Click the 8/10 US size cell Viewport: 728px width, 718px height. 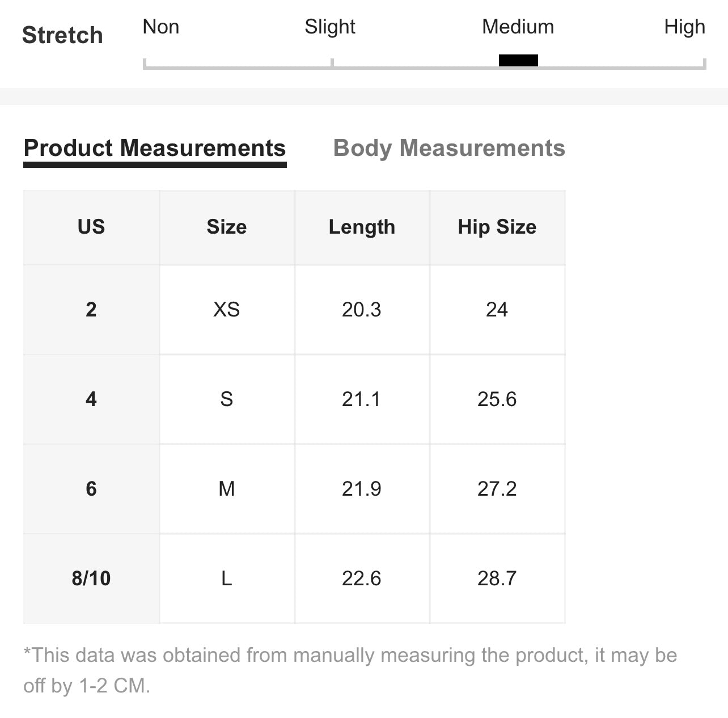tap(91, 578)
